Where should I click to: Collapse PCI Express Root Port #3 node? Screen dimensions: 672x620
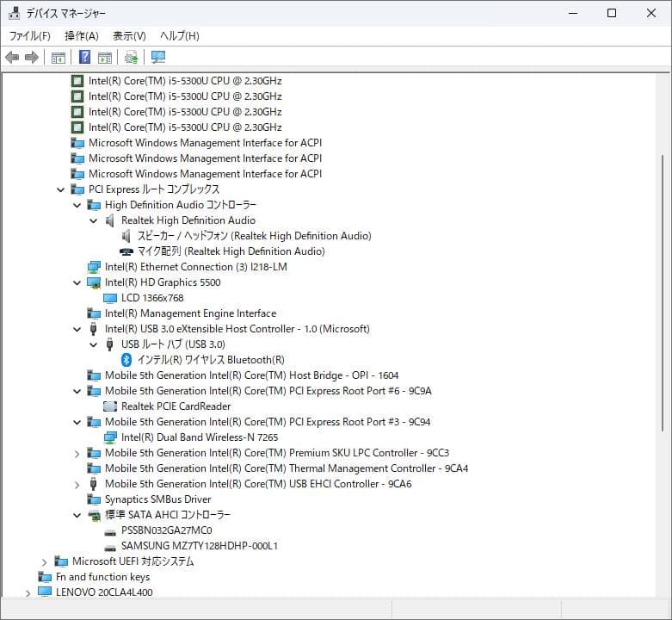tap(77, 422)
